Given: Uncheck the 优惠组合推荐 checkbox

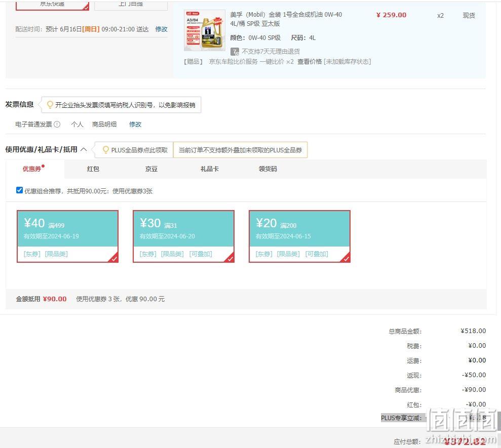Looking at the screenshot, I should [x=19, y=190].
